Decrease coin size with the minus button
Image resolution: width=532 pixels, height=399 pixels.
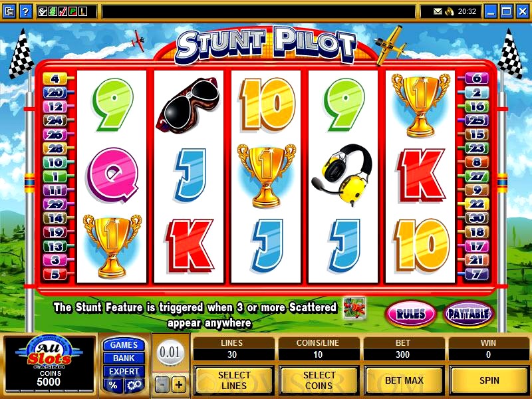click(162, 384)
